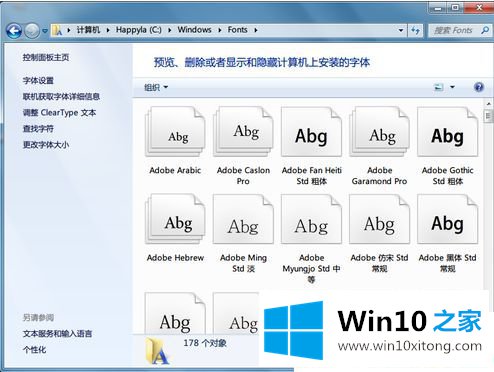Viewport: 494px width, 372px height.
Task: Select Adobe Myungjo Std font icon
Action: (311, 219)
